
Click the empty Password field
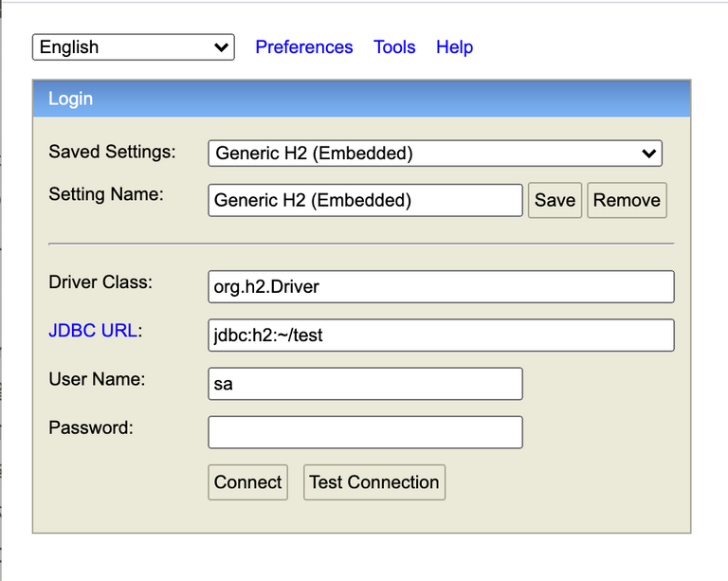[x=365, y=432]
